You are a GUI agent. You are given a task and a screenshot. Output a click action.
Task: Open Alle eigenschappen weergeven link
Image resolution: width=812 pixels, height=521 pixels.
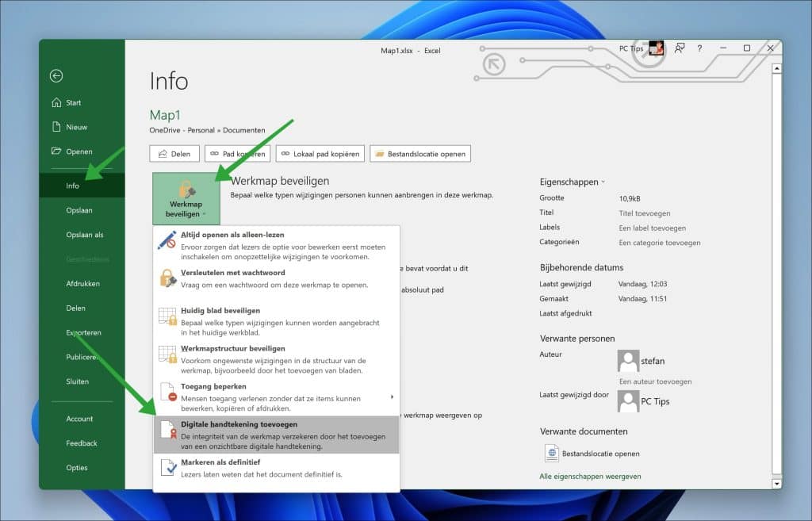589,476
